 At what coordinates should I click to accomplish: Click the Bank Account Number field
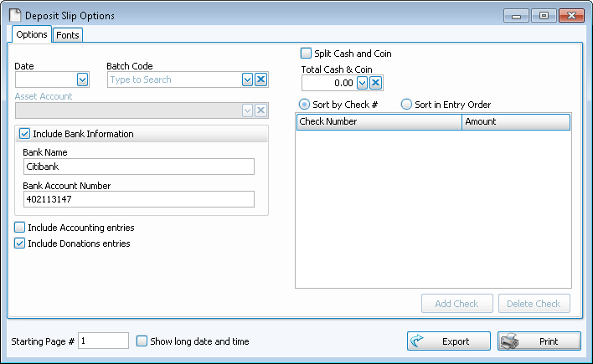coord(138,199)
